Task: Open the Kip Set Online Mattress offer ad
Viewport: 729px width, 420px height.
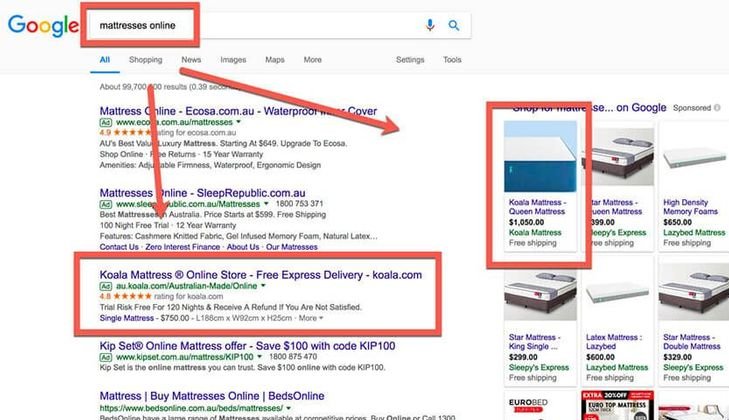Action: 247,346
